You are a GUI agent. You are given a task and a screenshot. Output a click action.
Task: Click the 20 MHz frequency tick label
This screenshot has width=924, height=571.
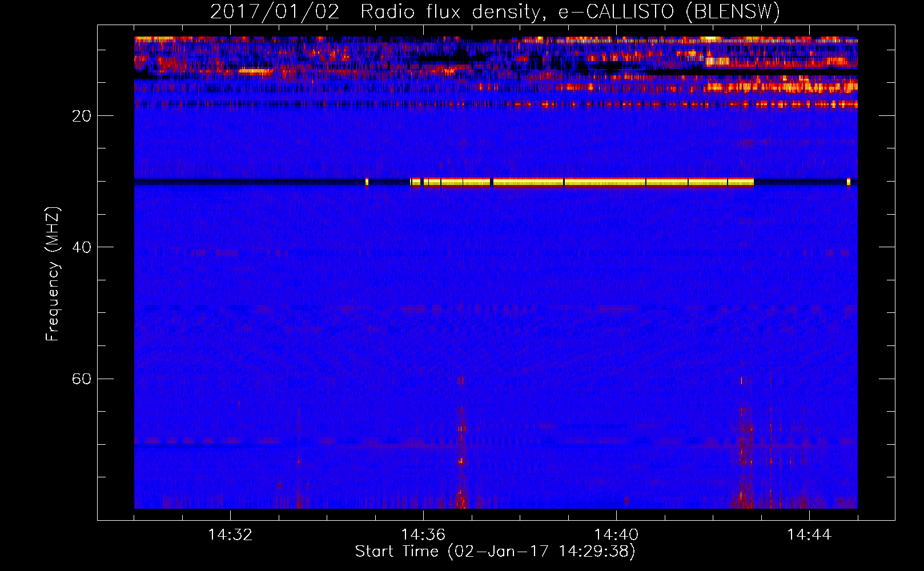point(82,116)
